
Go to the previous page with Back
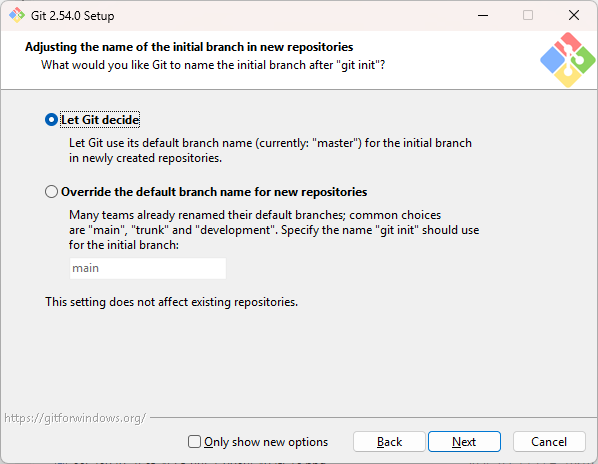(389, 442)
